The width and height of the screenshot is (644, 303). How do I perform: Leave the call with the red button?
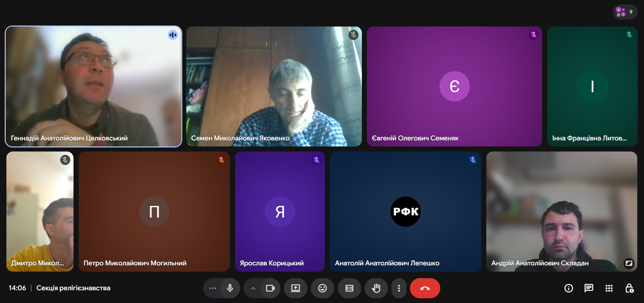click(x=425, y=288)
